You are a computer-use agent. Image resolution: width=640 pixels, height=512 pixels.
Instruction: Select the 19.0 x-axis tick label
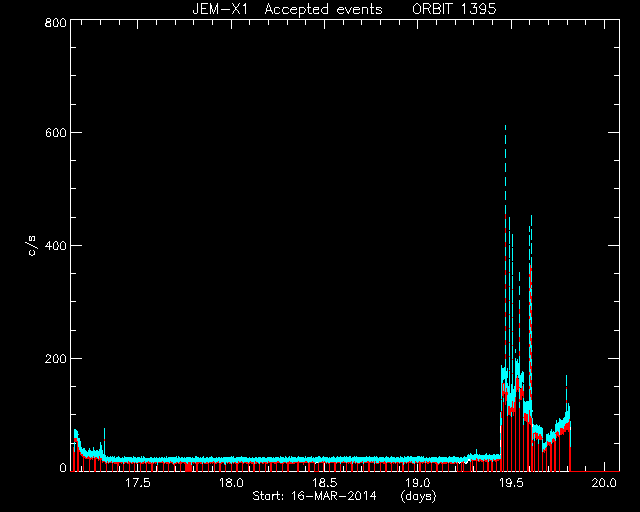pyautogui.click(x=418, y=483)
